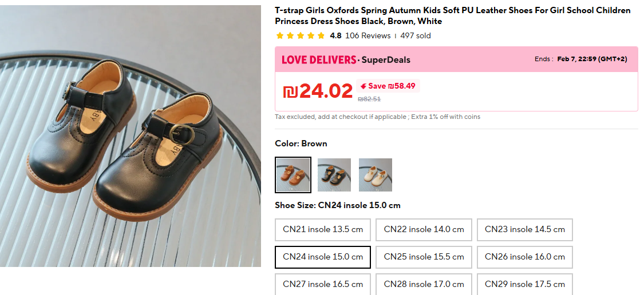This screenshot has height=295, width=644.
Task: Open the Love Delivers SuperDeals banner
Action: (x=346, y=59)
